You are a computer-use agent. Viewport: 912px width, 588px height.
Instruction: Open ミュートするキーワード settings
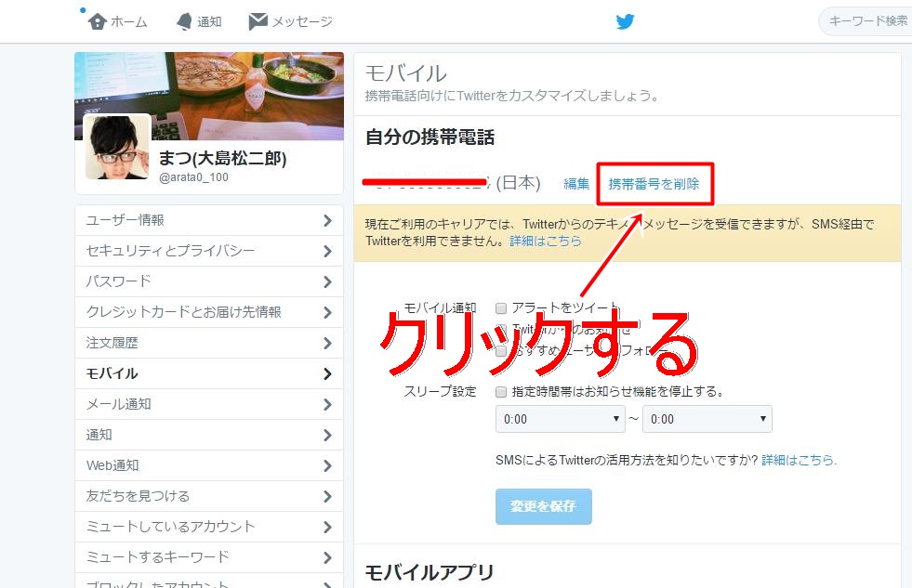pos(209,557)
